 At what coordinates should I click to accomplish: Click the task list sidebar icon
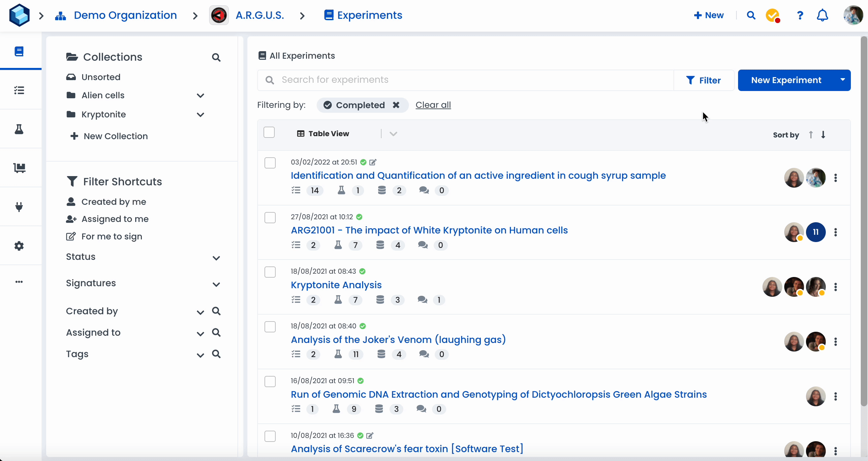(x=19, y=90)
